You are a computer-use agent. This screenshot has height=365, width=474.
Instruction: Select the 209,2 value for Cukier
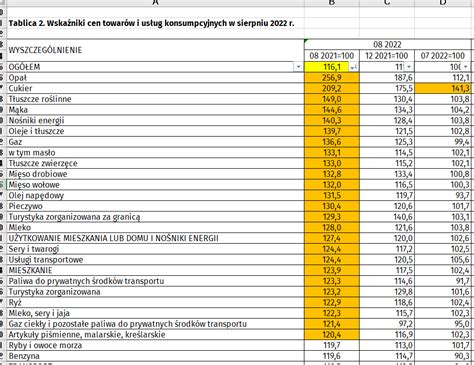(x=332, y=88)
